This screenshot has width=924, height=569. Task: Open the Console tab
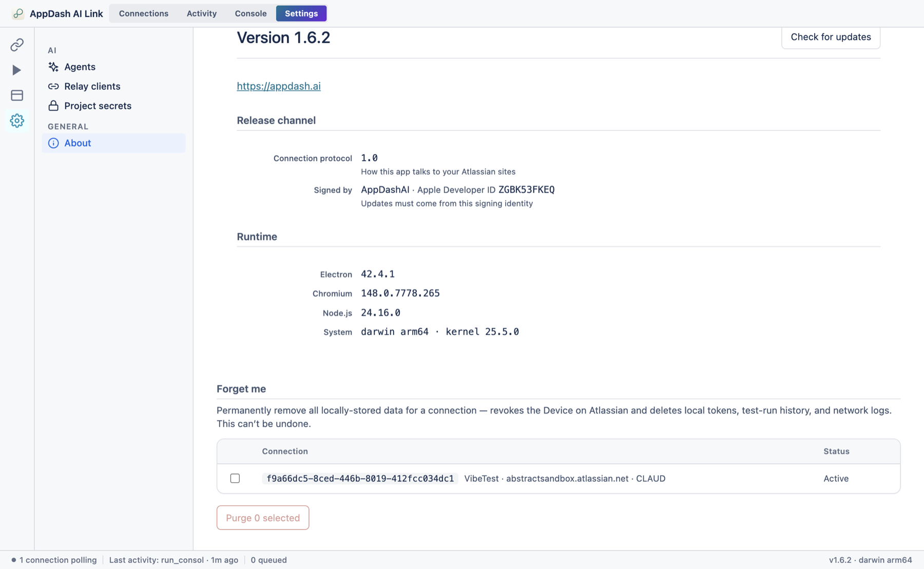251,13
